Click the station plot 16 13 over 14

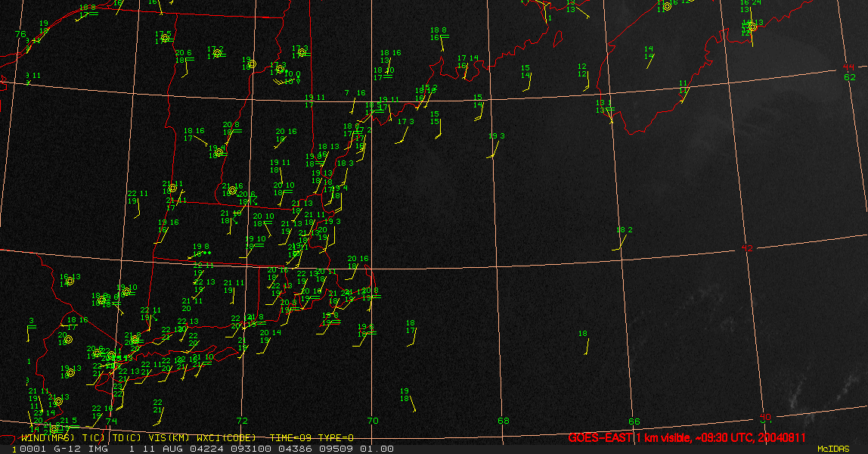tap(70, 280)
